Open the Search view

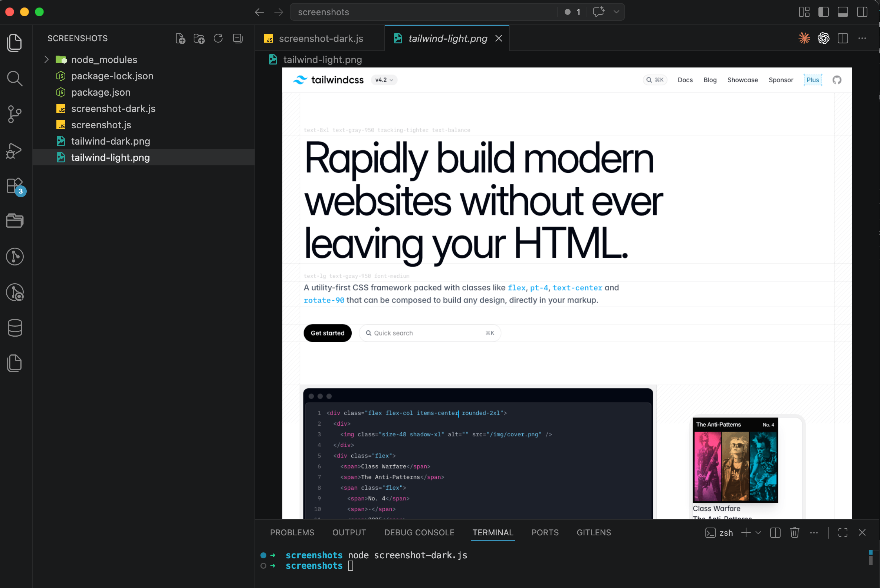coord(14,78)
